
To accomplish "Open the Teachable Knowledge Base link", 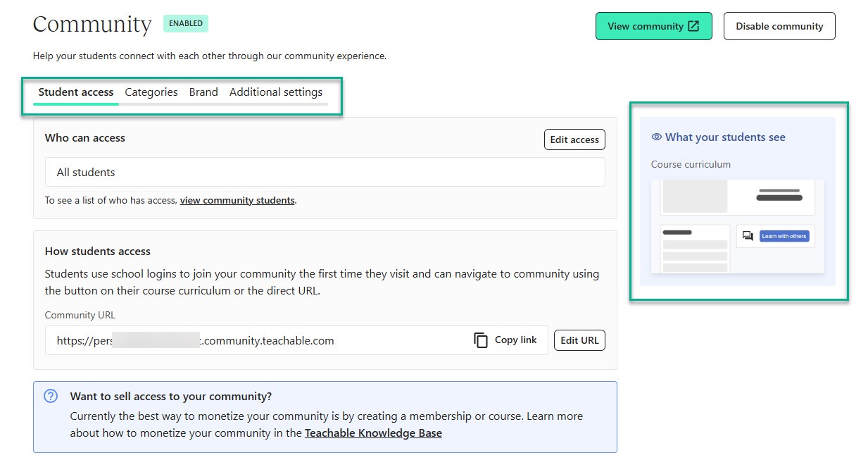I will tap(373, 433).
